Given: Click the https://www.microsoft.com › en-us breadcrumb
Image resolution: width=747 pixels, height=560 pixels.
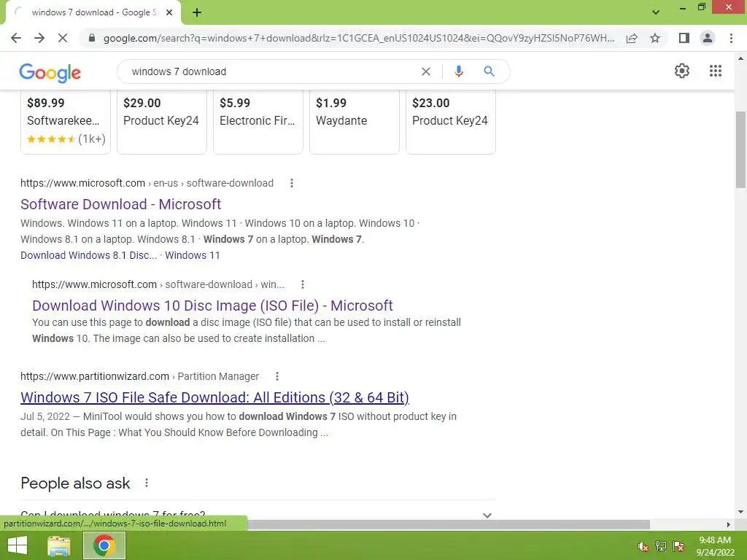Looking at the screenshot, I should coord(147,183).
